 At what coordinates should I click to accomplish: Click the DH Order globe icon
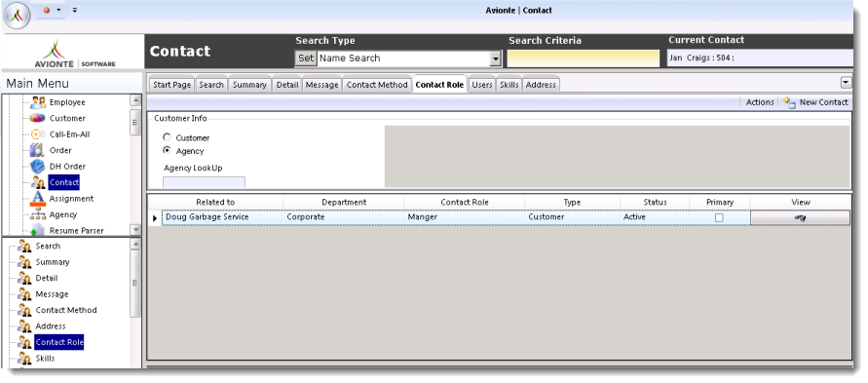[x=37, y=166]
